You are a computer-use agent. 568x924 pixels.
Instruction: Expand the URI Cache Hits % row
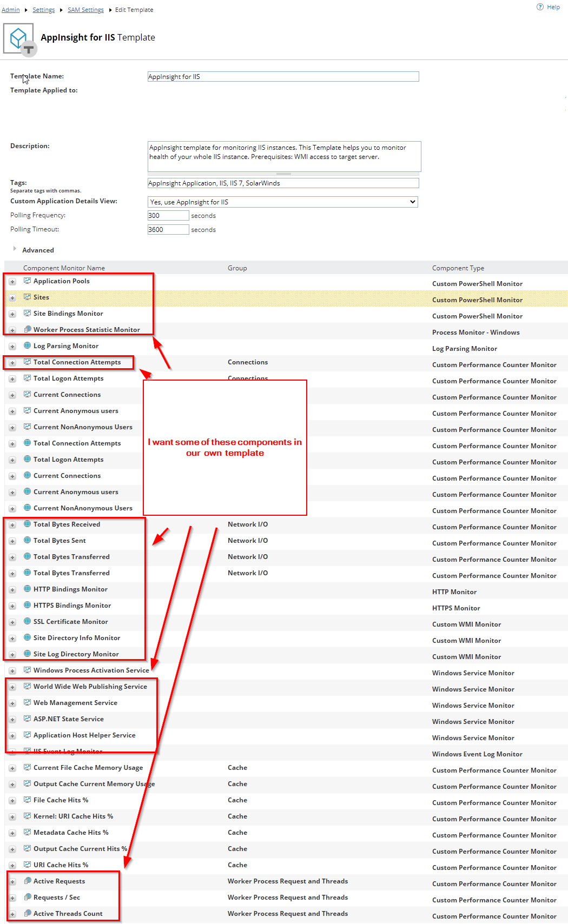coord(12,866)
